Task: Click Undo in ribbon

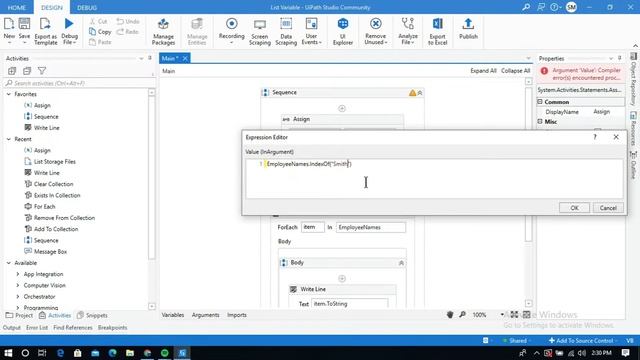Action: pyautogui.click(x=128, y=21)
